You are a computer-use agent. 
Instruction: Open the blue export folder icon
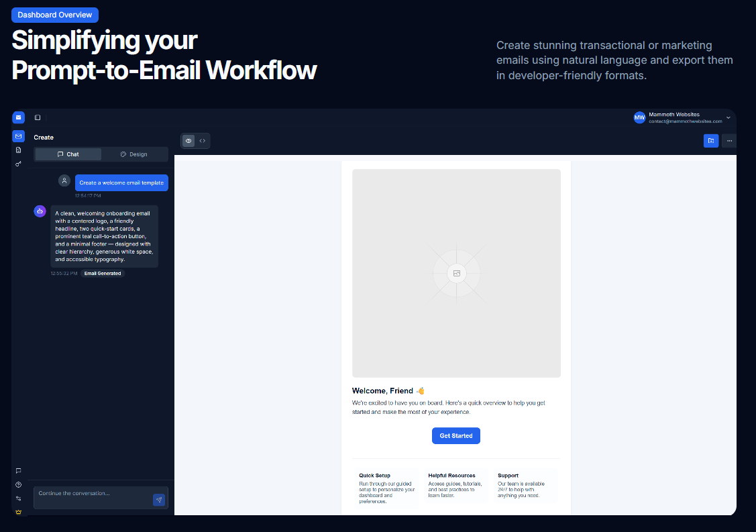point(711,141)
